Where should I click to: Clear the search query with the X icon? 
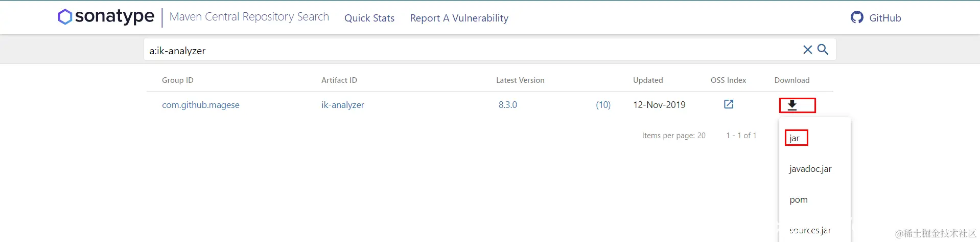[x=807, y=50]
